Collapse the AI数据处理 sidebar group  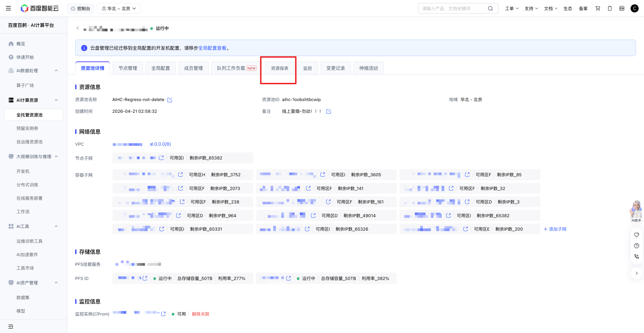pos(56,70)
